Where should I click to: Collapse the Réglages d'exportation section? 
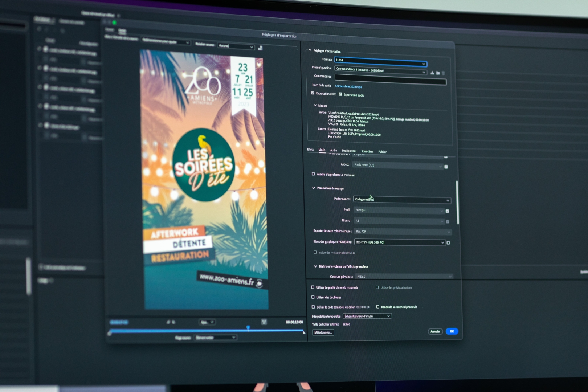tap(310, 50)
